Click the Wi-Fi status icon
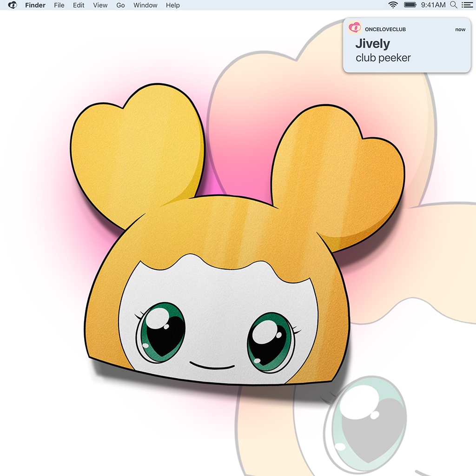The height and width of the screenshot is (476, 476). tap(393, 5)
